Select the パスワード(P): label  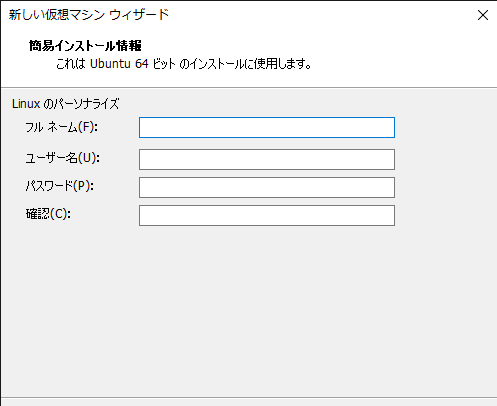[60, 186]
